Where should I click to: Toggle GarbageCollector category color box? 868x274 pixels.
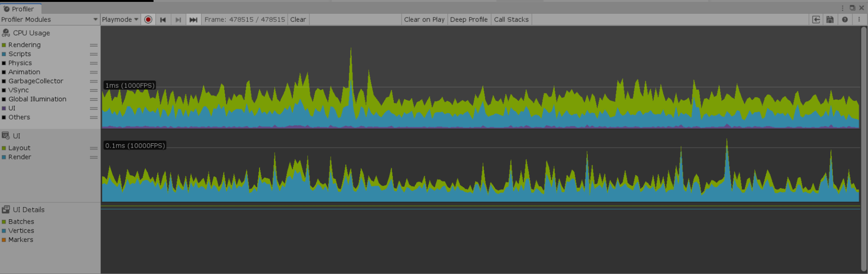click(4, 81)
